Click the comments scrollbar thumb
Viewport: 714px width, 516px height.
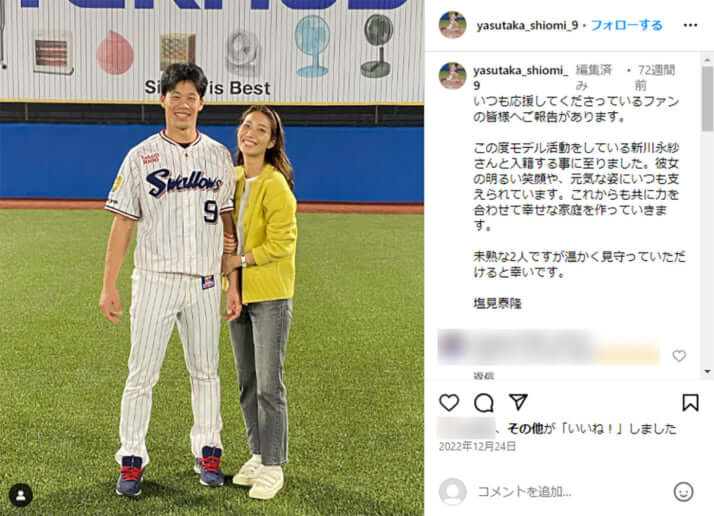tap(707, 98)
